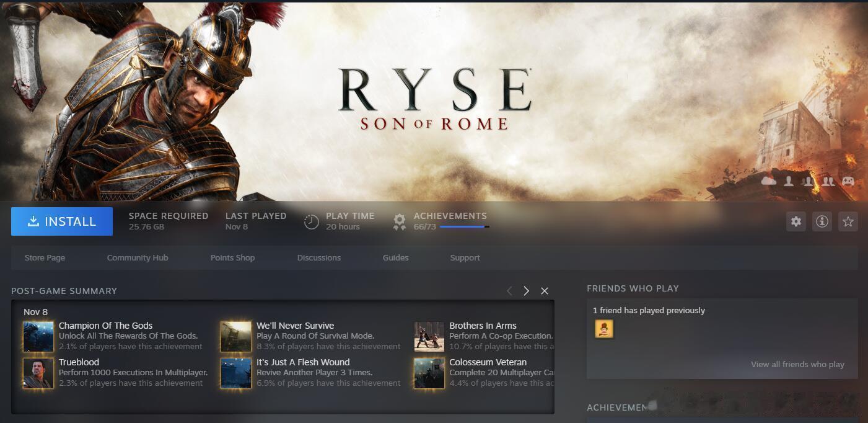Click 'Revive Another Player 3 Times.' description
The width and height of the screenshot is (868, 423).
(x=314, y=373)
